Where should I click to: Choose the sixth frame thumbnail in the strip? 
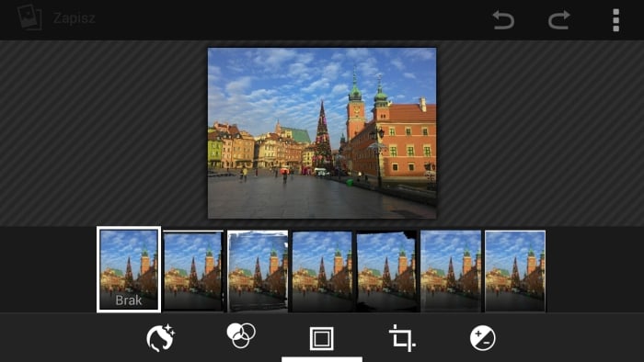point(451,270)
